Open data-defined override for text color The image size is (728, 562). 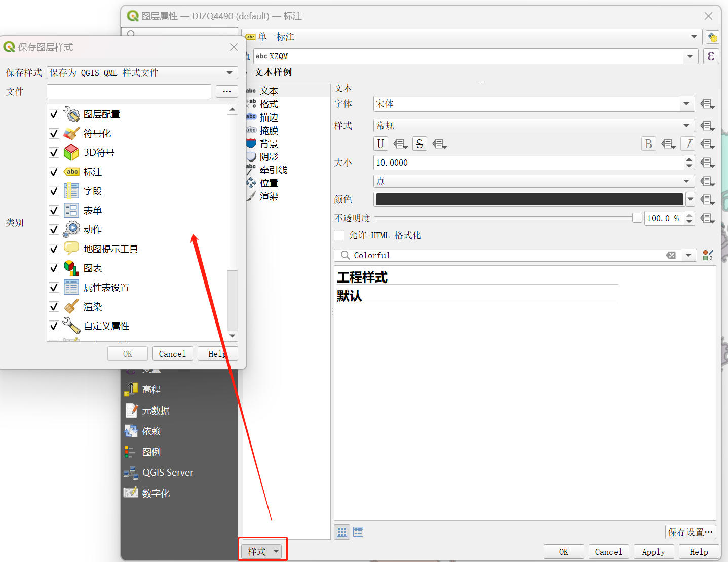(708, 199)
